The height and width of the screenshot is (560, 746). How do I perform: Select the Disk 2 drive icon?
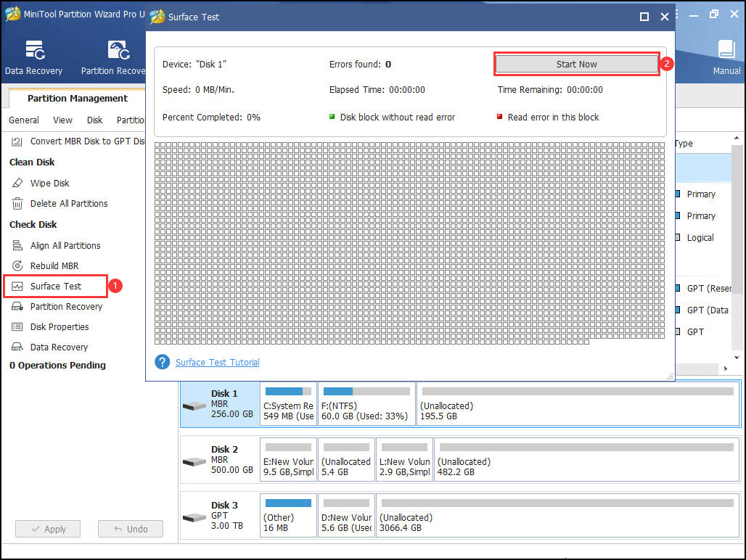click(x=194, y=461)
